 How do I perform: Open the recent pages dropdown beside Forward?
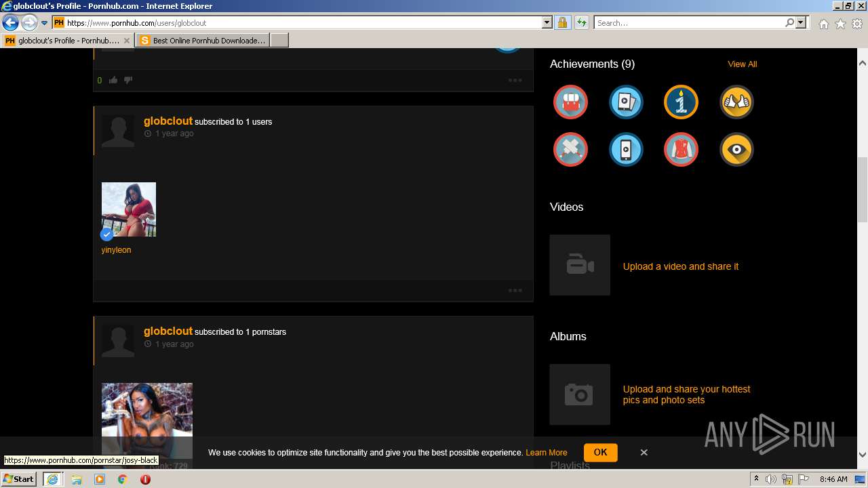click(x=45, y=23)
